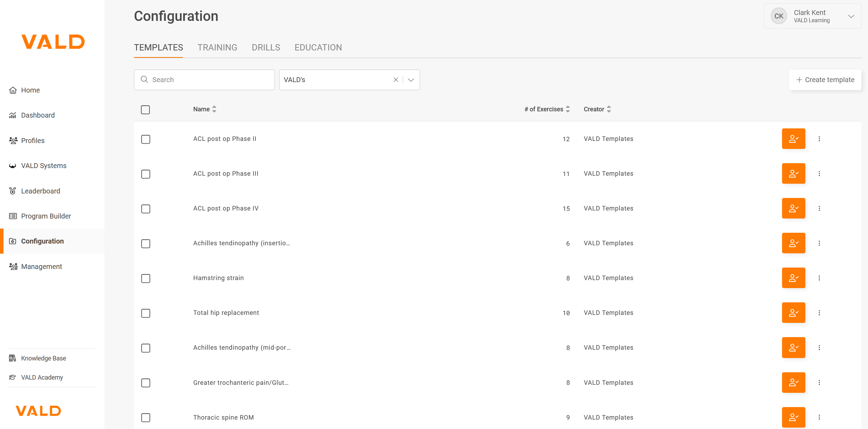Image resolution: width=868 pixels, height=429 pixels.
Task: Open VALD Academy link
Action: click(42, 378)
